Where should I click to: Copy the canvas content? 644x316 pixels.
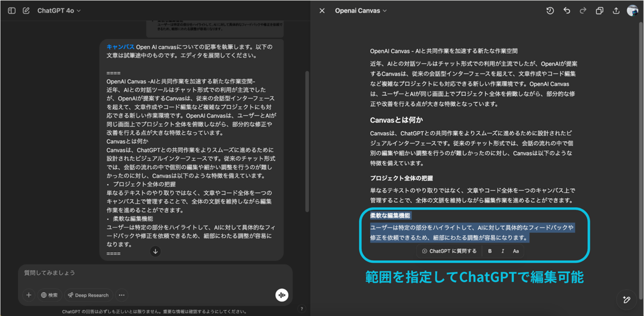point(599,10)
